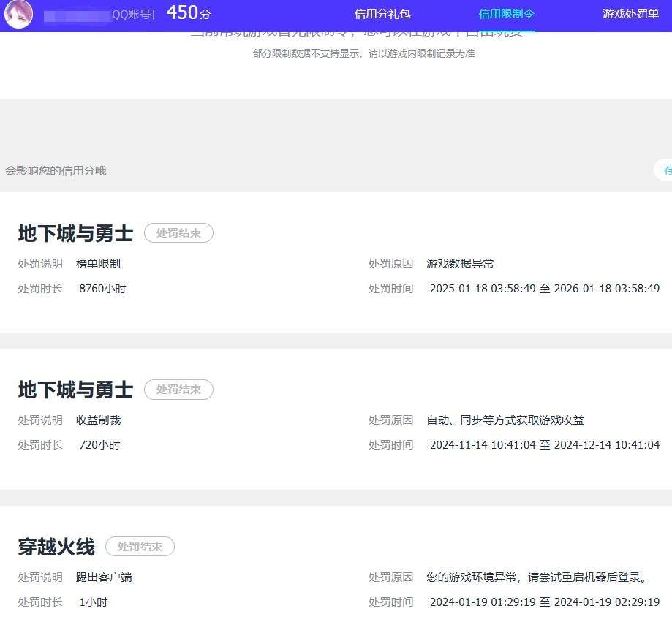Select the 游戏数据异常 penalty reason
This screenshot has height=641, width=672.
460,264
